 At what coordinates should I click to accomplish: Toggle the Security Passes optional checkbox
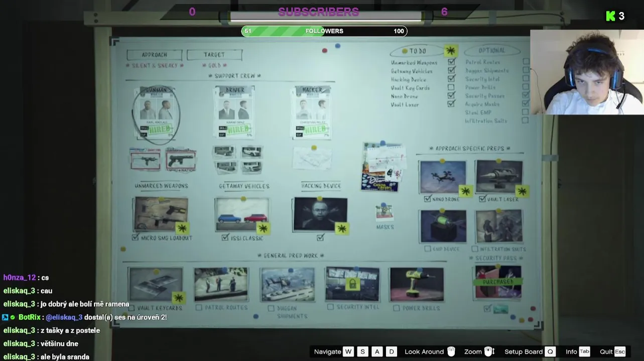click(526, 95)
